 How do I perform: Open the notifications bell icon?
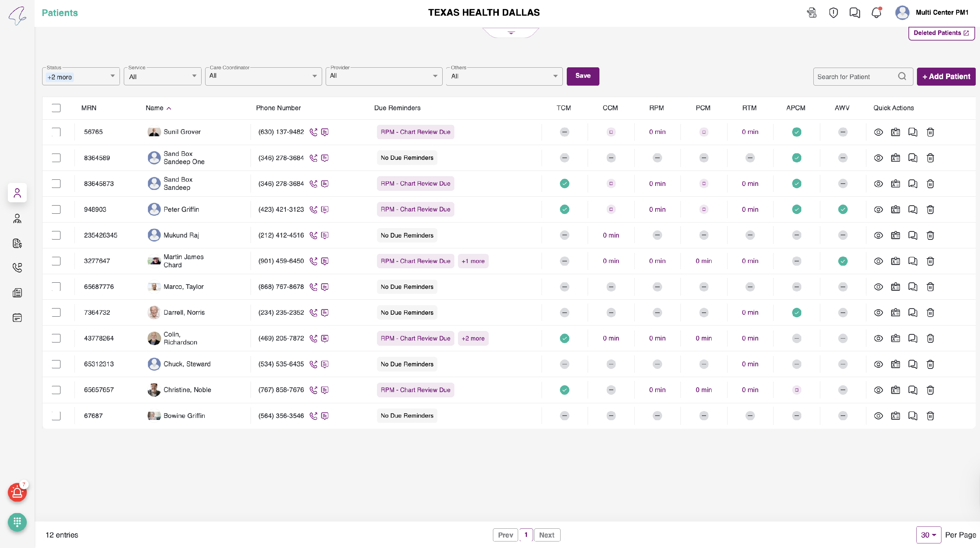pyautogui.click(x=876, y=12)
